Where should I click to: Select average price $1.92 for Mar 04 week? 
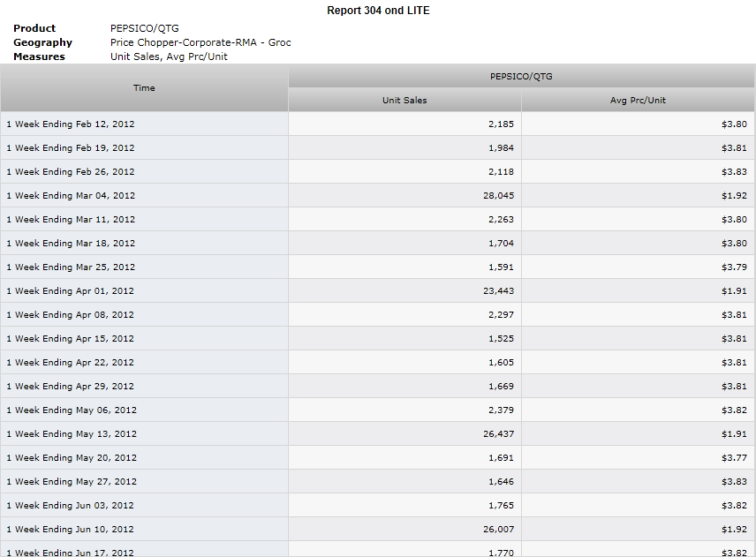734,196
